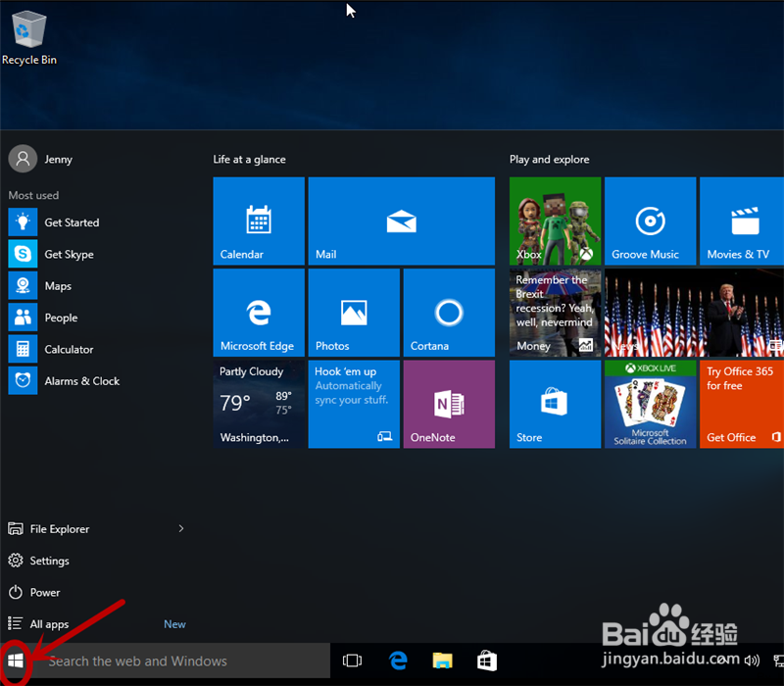The image size is (784, 686).
Task: Click the New label beside All apps
Action: point(174,624)
